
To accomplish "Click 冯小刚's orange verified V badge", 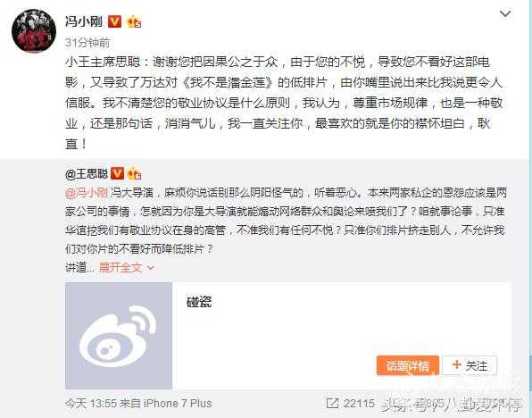I will point(114,21).
